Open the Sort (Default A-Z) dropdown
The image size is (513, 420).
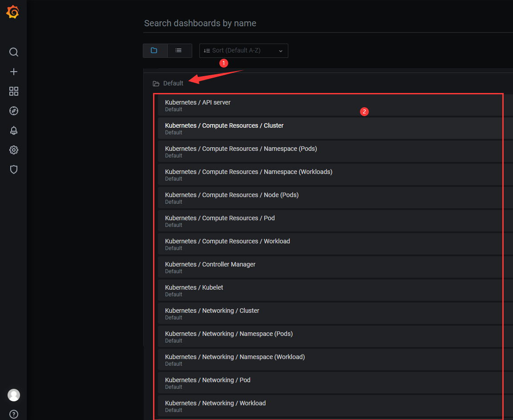point(244,51)
